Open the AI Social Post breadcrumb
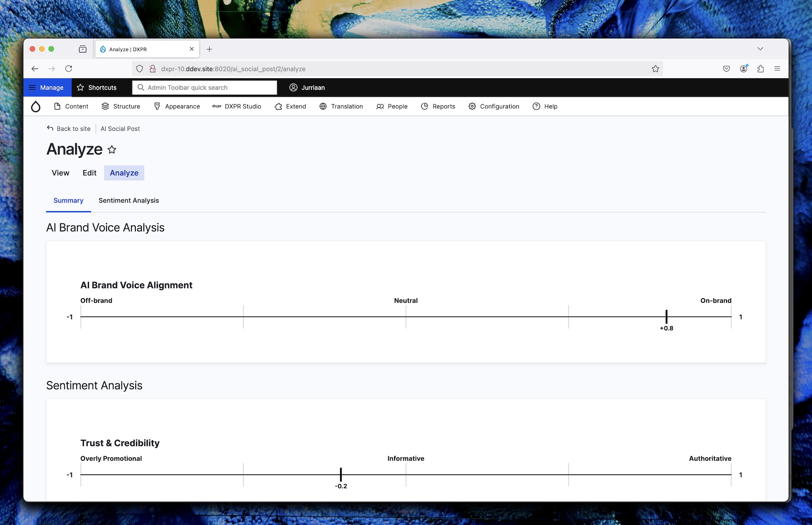 [x=120, y=129]
